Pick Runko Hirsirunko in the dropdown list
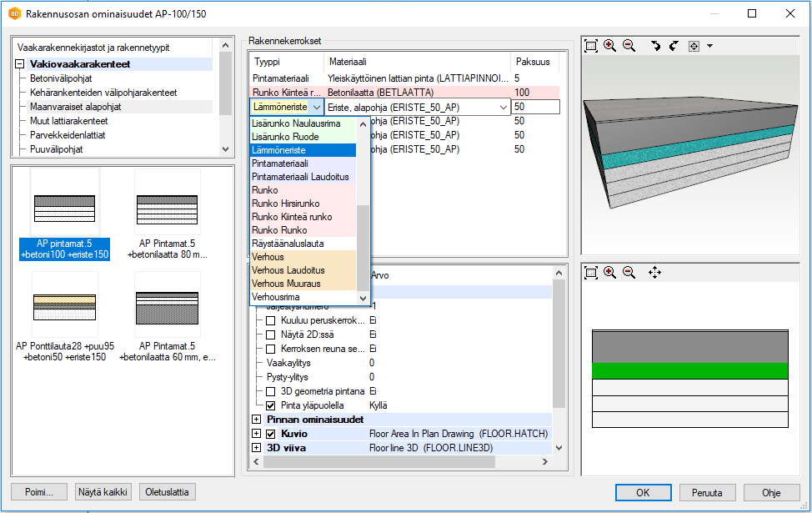 [x=285, y=204]
